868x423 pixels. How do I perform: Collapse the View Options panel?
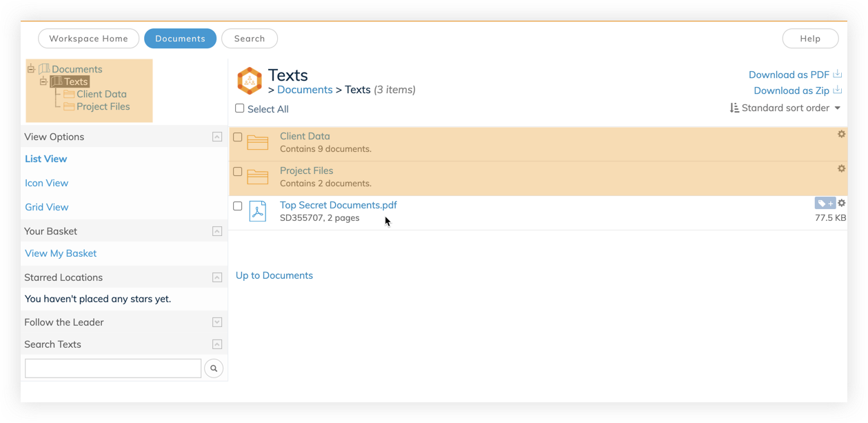(217, 137)
